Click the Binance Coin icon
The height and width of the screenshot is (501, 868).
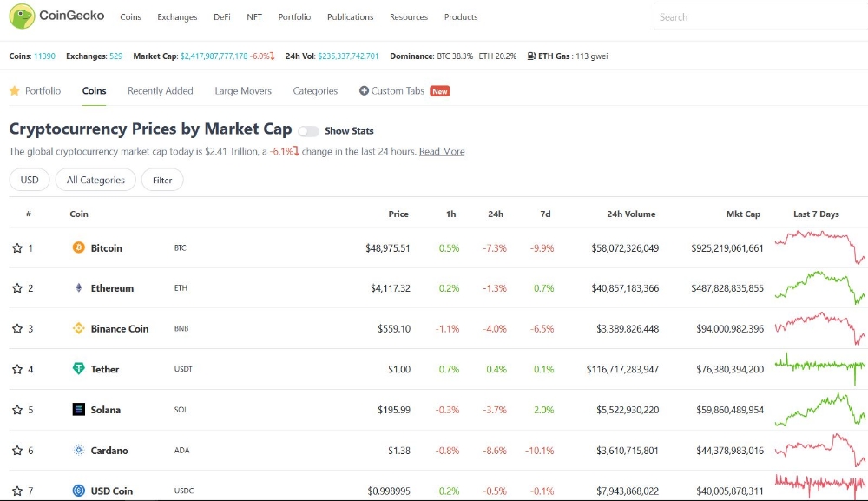click(x=79, y=328)
